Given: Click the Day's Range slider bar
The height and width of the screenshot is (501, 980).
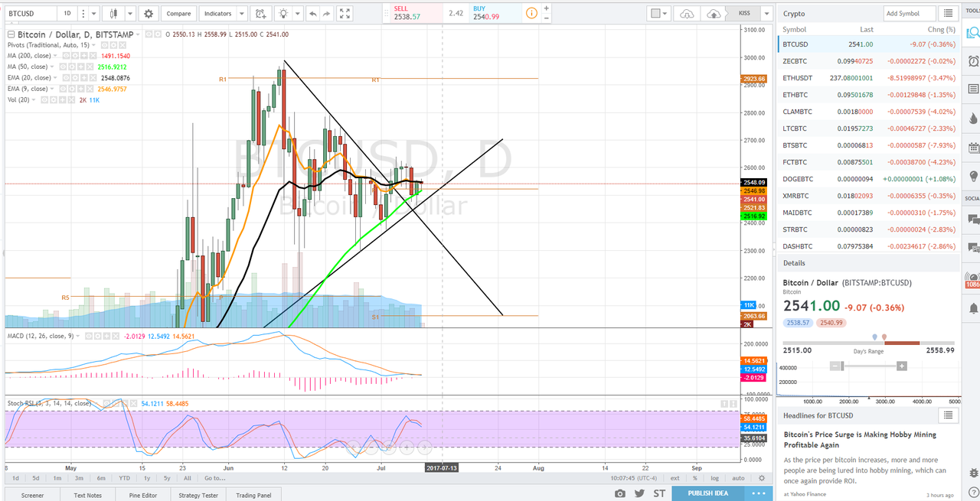Looking at the screenshot, I should tap(869, 343).
